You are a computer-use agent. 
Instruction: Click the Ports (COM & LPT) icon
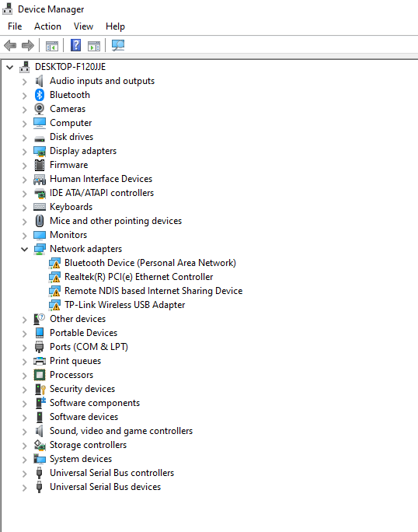[40, 347]
